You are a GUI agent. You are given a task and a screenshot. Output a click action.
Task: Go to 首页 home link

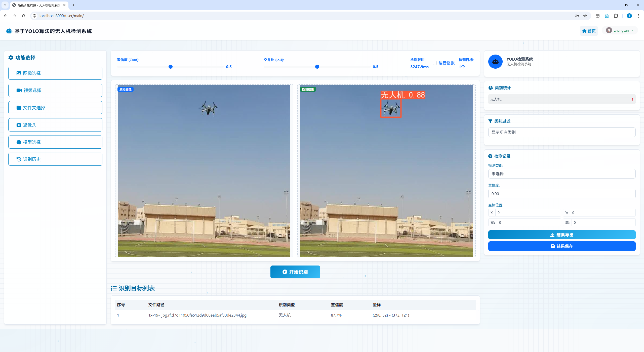pyautogui.click(x=589, y=31)
